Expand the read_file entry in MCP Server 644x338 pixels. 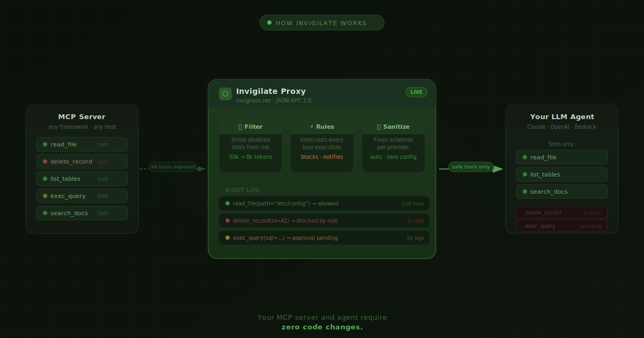click(x=82, y=144)
